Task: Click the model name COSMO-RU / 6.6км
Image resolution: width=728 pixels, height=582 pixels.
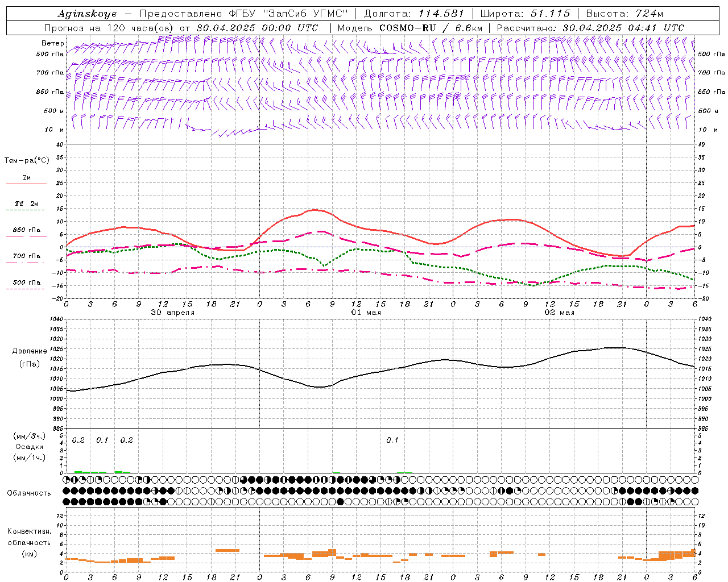Action: 431,28
